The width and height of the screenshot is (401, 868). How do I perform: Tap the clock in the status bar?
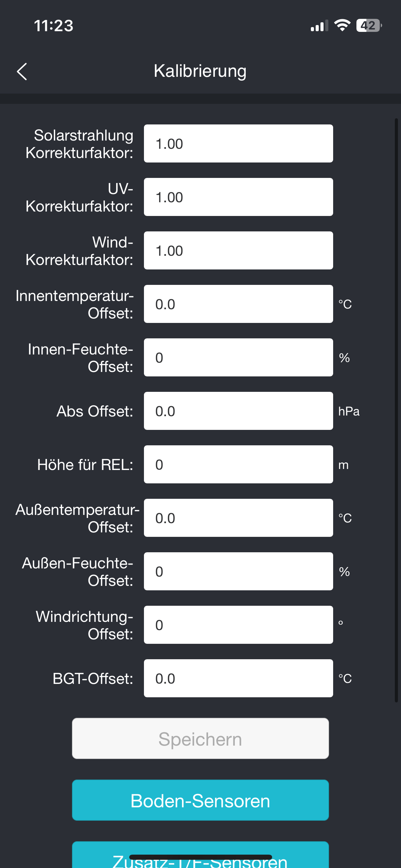54,26
